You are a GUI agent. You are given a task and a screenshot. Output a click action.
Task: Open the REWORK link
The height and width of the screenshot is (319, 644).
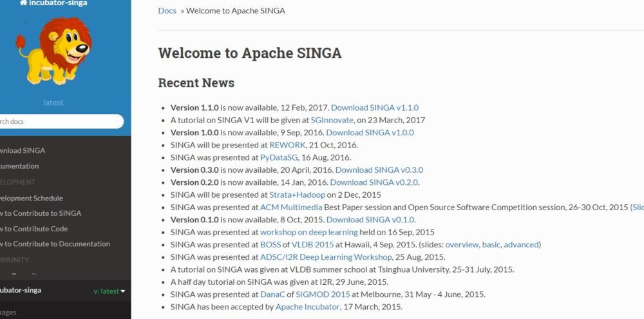(x=287, y=145)
